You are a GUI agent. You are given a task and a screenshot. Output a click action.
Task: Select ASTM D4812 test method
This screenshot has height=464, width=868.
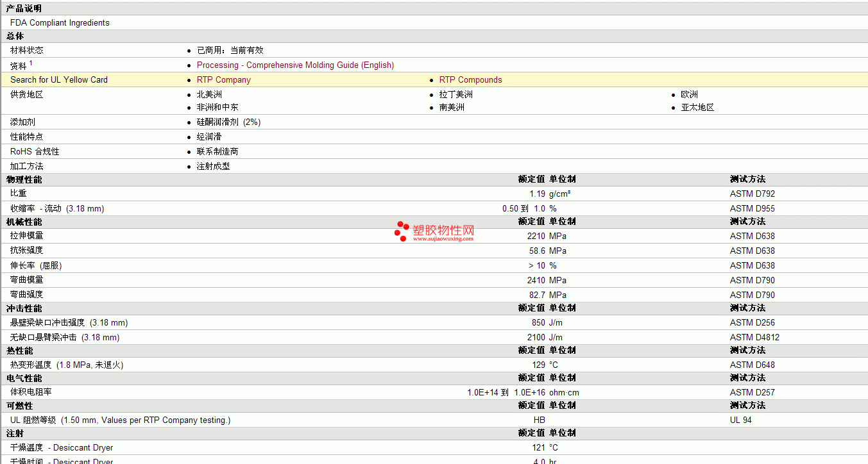[754, 338]
